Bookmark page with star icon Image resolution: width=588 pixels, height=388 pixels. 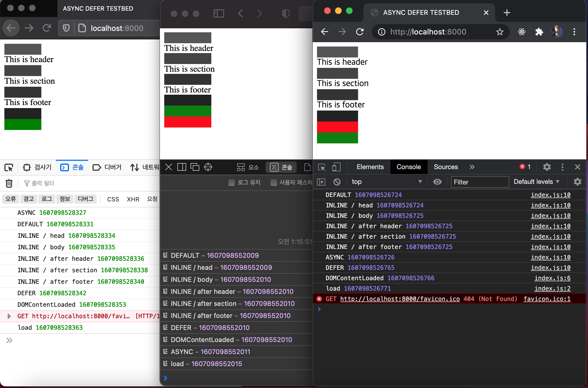(500, 32)
